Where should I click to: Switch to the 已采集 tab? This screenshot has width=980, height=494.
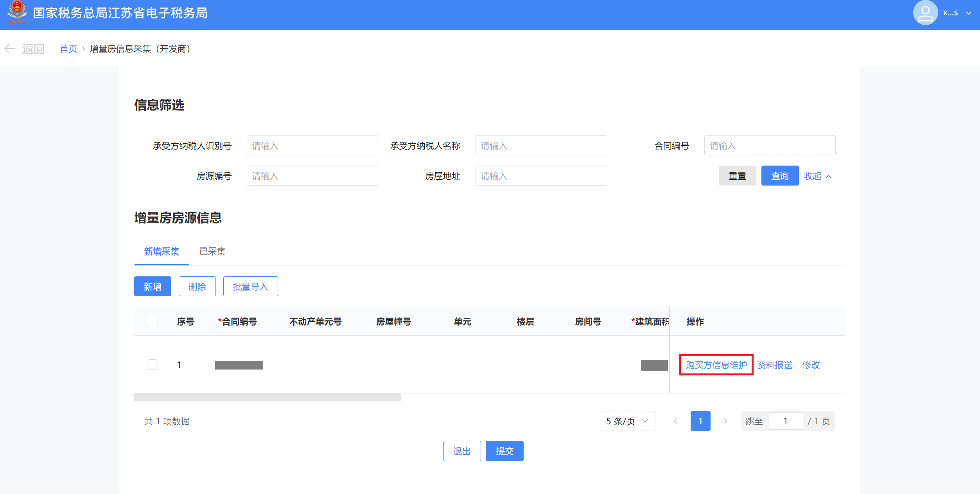tap(212, 251)
